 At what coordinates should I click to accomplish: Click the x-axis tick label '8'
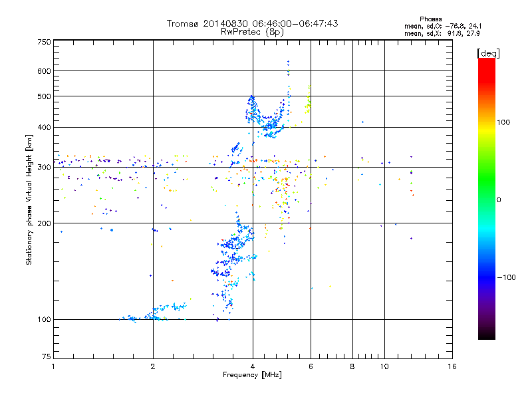352,366
